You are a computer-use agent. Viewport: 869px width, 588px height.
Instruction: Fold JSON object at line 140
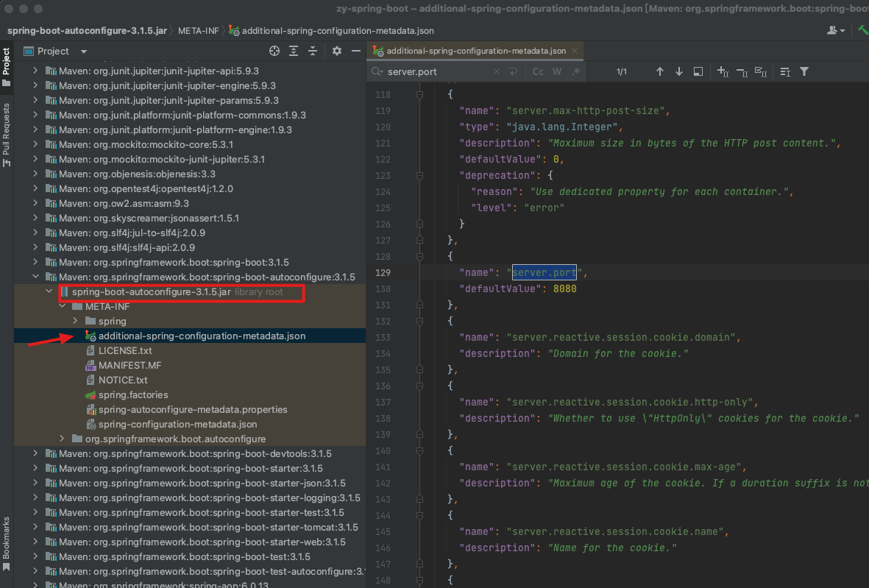click(419, 450)
